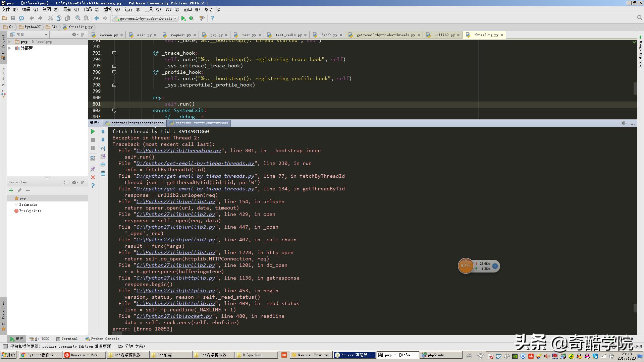Click the green Run button in main toolbar
The width and height of the screenshot is (644, 362).
(x=183, y=18)
